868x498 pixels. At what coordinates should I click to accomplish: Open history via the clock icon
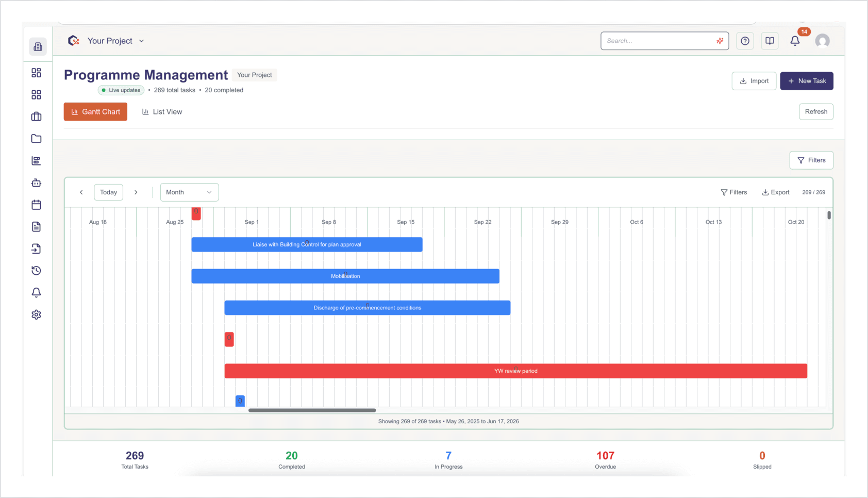pos(36,271)
